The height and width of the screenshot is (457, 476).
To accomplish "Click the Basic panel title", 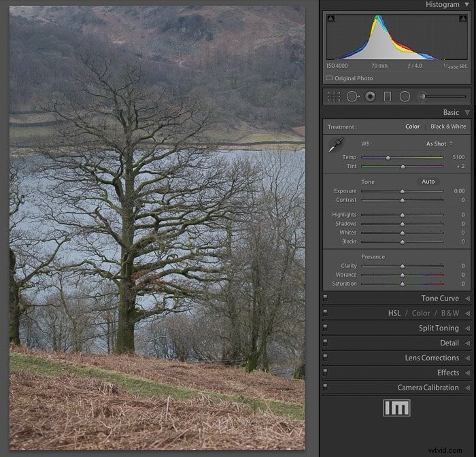I will pos(451,113).
